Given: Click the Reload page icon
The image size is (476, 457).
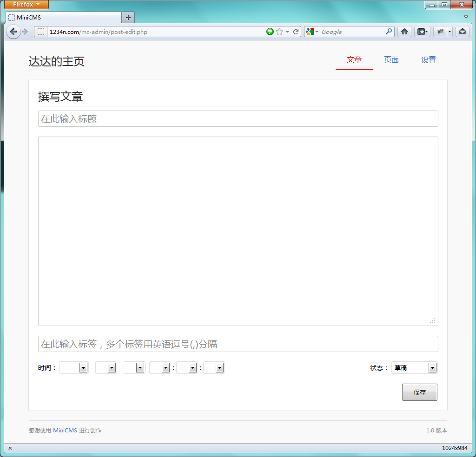Looking at the screenshot, I should point(296,32).
